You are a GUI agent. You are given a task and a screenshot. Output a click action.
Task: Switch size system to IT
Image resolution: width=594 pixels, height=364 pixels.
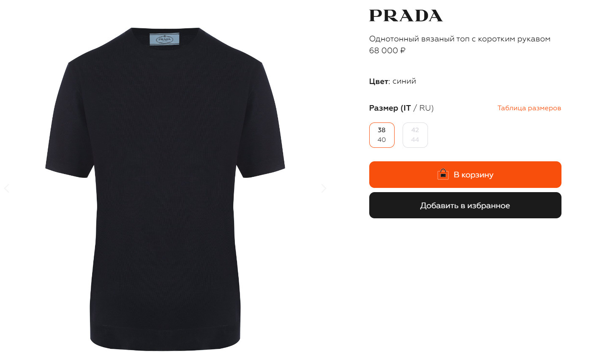406,108
